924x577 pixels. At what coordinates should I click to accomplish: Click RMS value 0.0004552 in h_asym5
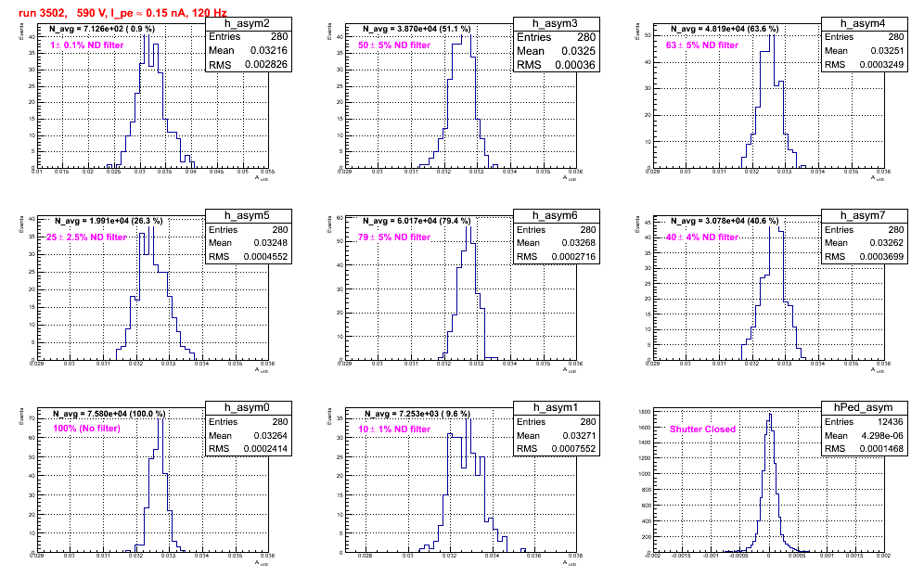(265, 256)
